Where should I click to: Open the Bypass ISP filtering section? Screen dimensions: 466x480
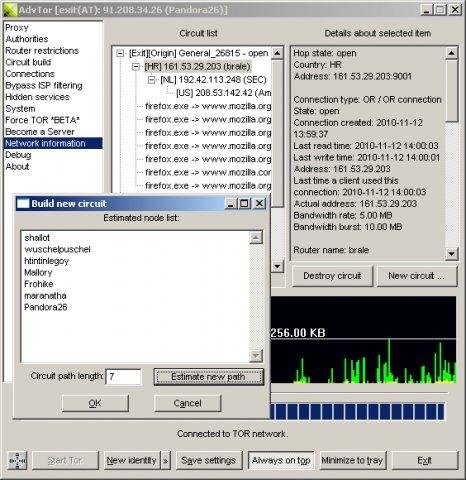click(x=44, y=85)
